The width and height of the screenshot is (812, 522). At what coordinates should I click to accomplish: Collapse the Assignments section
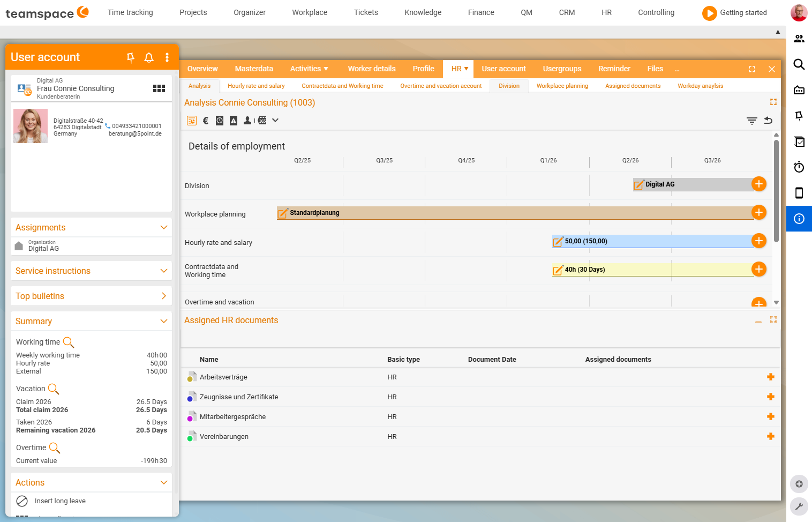(164, 227)
